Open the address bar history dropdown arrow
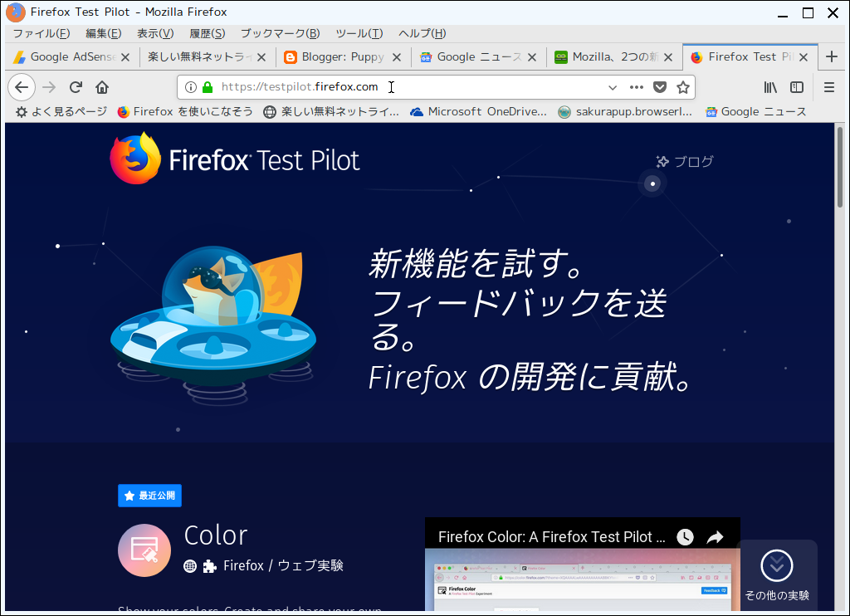Screen dimensions: 850x616 pyautogui.click(x=613, y=86)
